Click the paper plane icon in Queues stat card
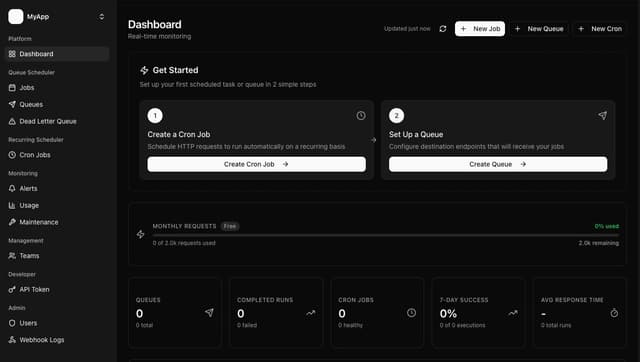640x362 pixels. point(209,313)
